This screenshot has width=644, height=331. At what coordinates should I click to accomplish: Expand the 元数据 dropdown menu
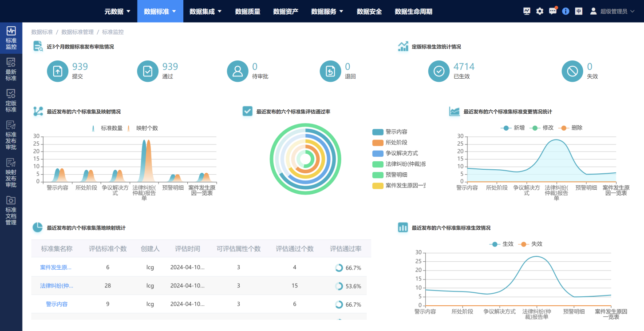click(x=117, y=12)
